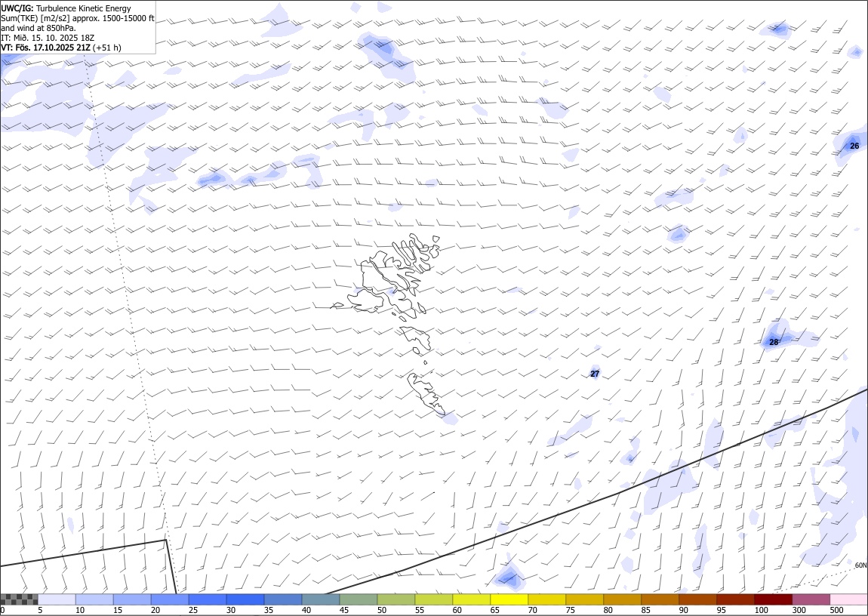Pick the 95–100 dark red legend swatch
This screenshot has width=868, height=616.
point(735,599)
